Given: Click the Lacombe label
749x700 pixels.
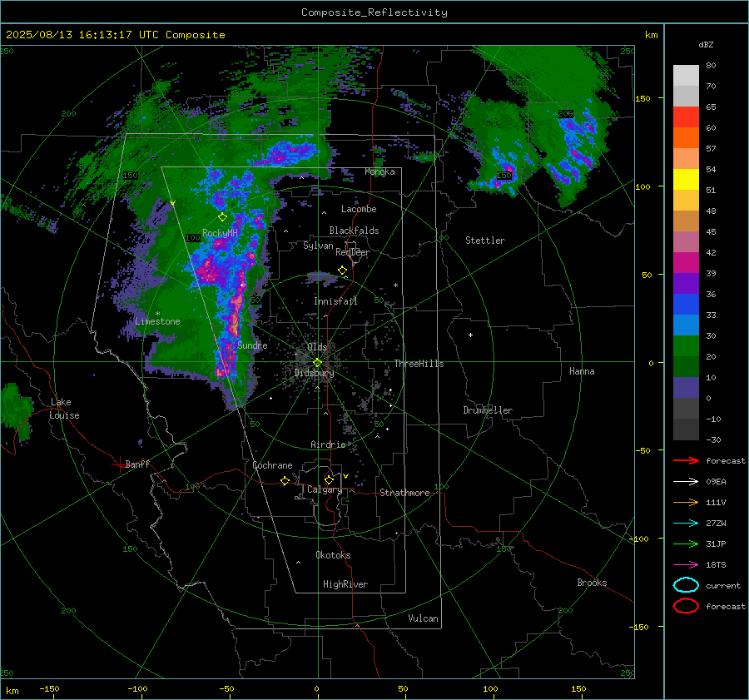Looking at the screenshot, I should (359, 209).
